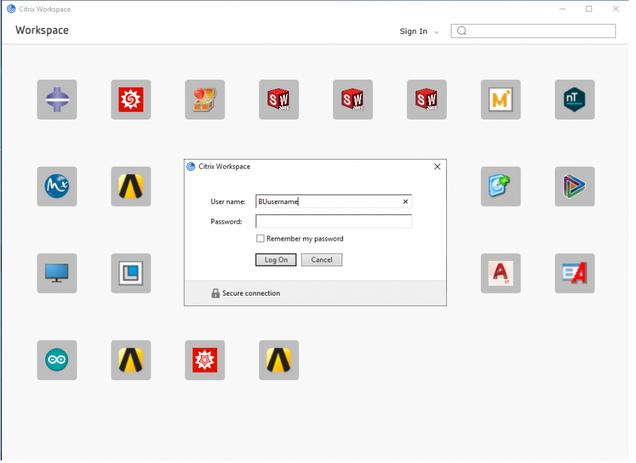Launch the blue circular Mx app icon
The width and height of the screenshot is (636, 463).
pos(57,187)
